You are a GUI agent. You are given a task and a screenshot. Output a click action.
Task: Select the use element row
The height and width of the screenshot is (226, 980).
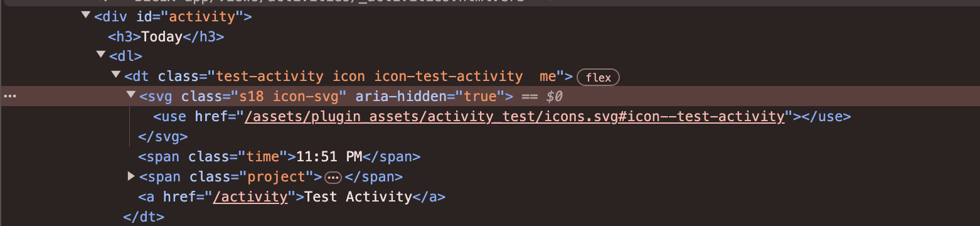tap(502, 117)
